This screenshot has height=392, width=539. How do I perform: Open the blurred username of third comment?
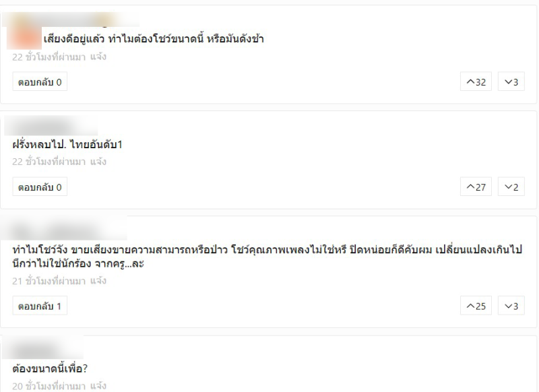click(65, 230)
